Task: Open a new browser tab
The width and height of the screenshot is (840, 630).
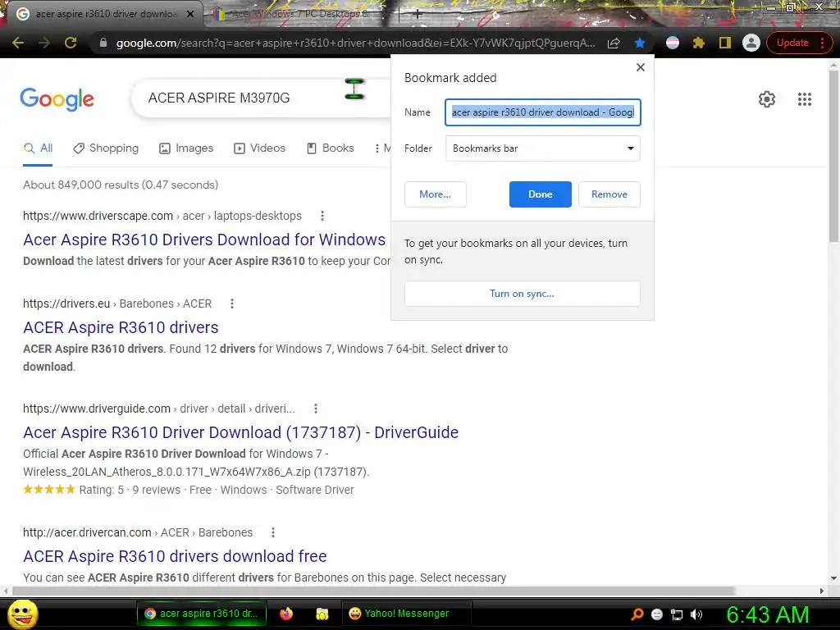Action: (x=416, y=15)
